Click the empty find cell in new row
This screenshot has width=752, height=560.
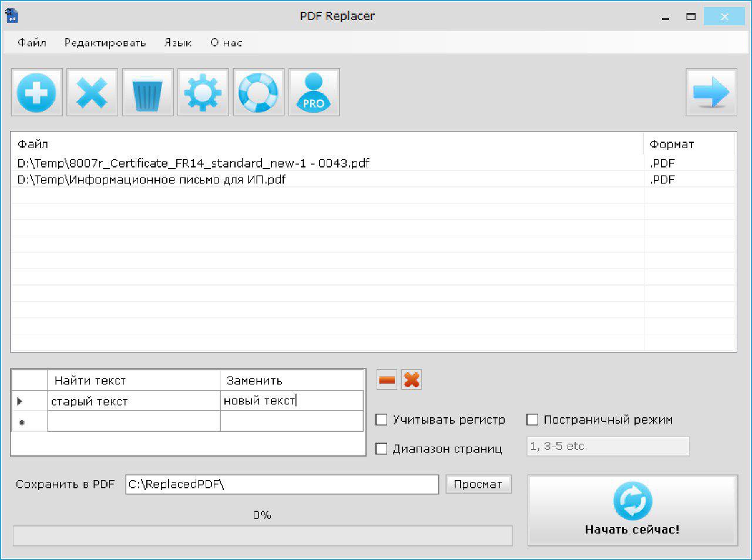tap(134, 421)
